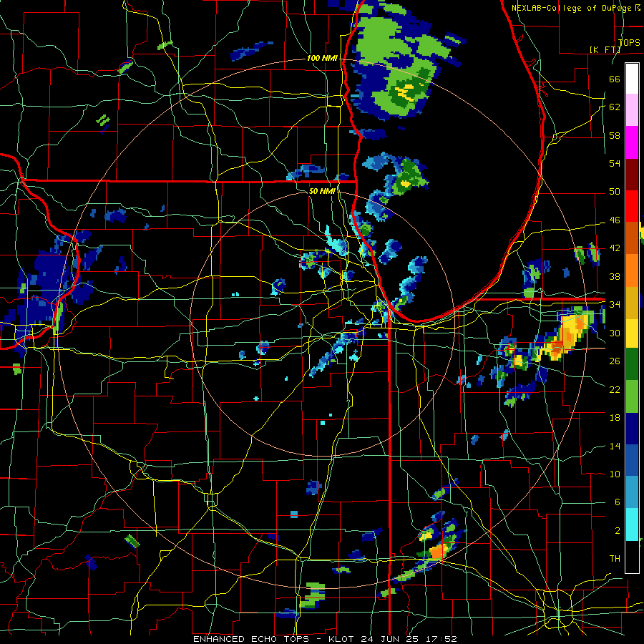Click the gold legend swatch
This screenshot has width=644, height=644.
[632, 303]
